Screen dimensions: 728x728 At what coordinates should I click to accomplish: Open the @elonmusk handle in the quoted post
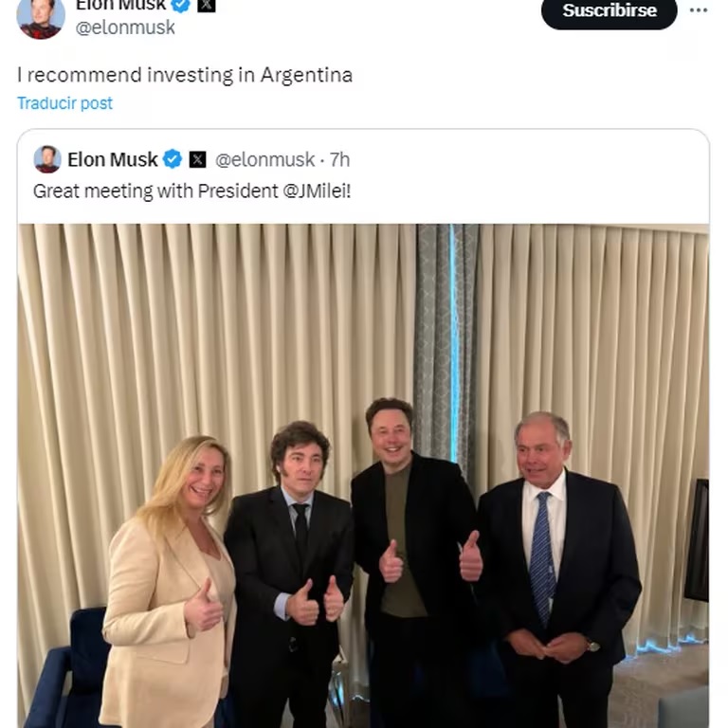point(265,159)
